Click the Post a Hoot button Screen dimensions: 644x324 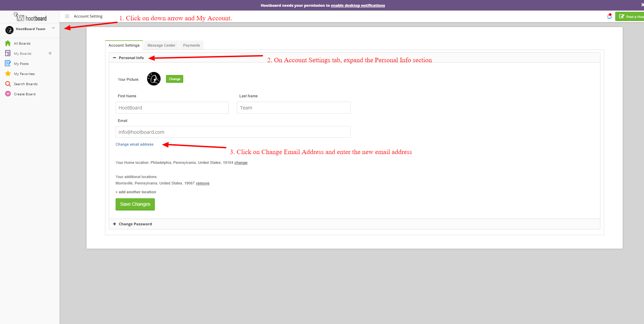click(x=630, y=16)
